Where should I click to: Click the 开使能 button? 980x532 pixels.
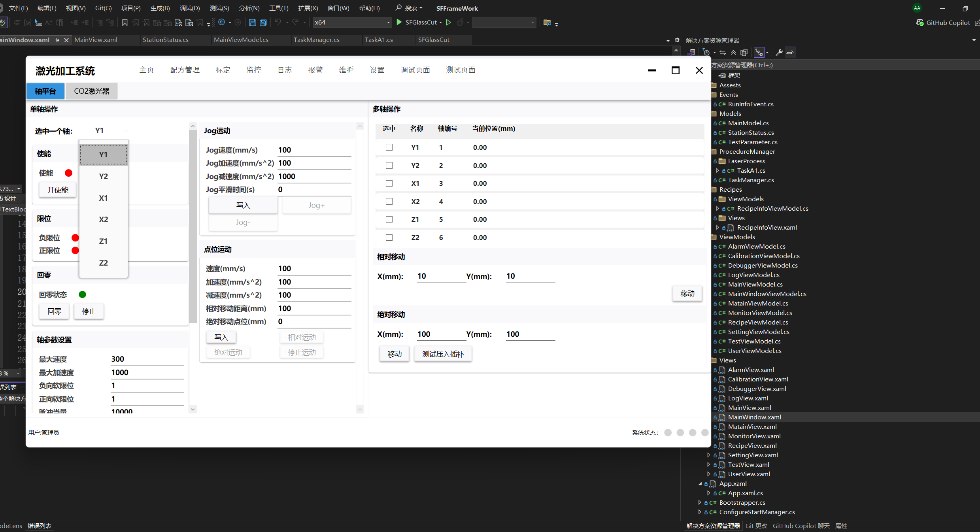pyautogui.click(x=58, y=190)
